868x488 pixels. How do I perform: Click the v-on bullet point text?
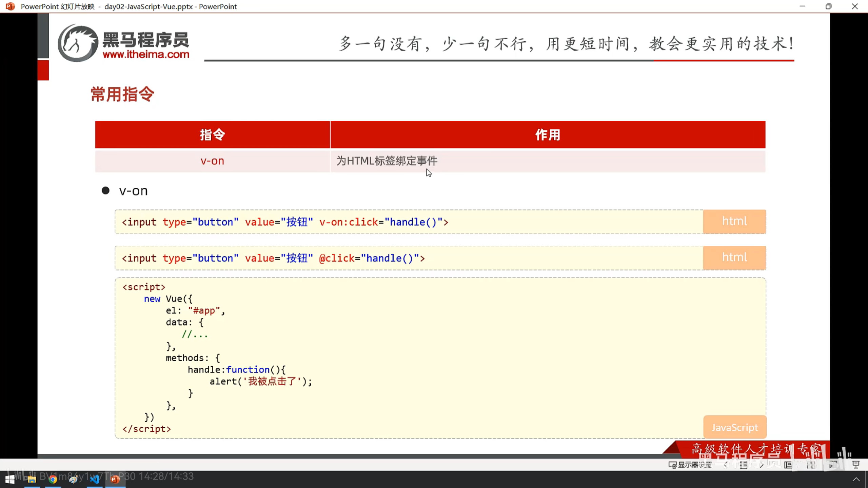133,191
